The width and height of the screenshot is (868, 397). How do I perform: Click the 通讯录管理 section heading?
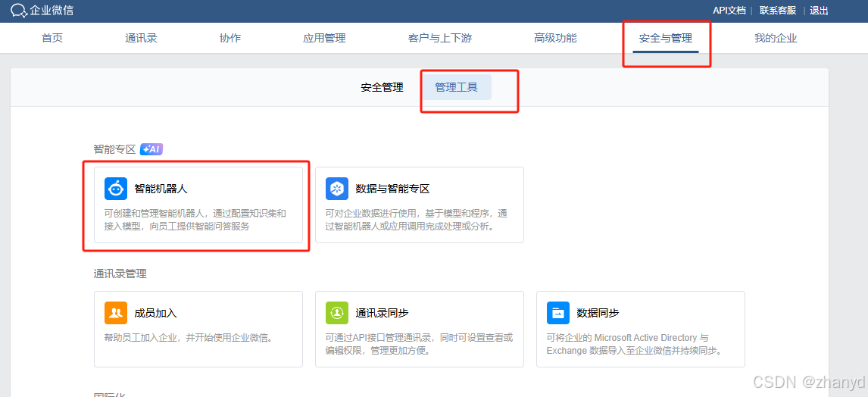(x=120, y=274)
